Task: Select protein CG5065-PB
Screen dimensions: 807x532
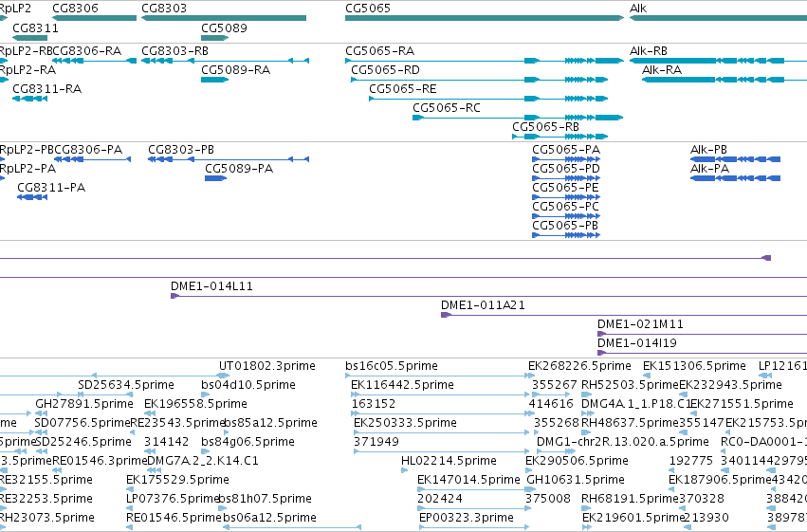Action: [x=566, y=235]
